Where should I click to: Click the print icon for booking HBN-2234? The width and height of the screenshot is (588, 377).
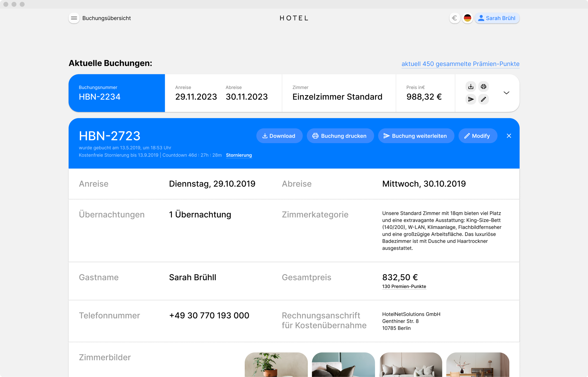tap(483, 86)
